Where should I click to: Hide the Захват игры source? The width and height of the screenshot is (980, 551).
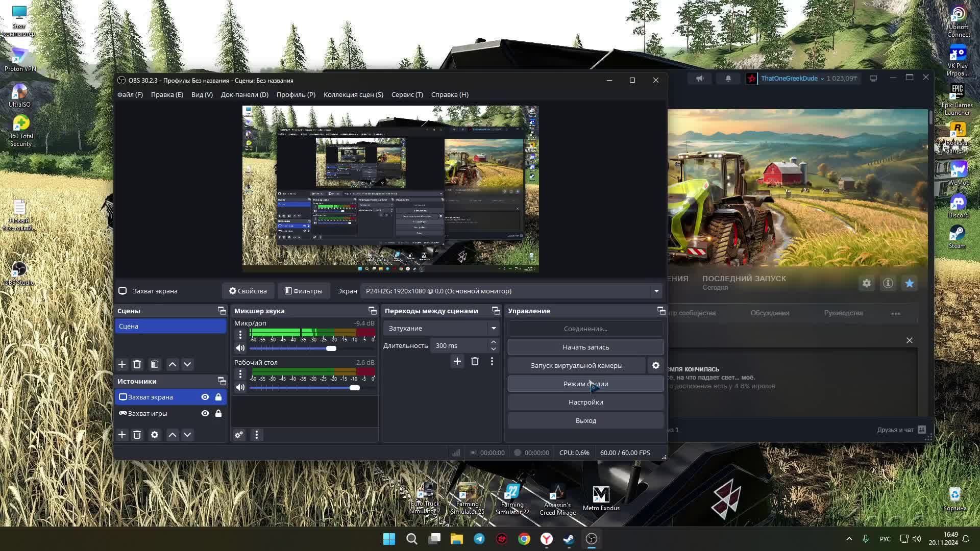(205, 413)
